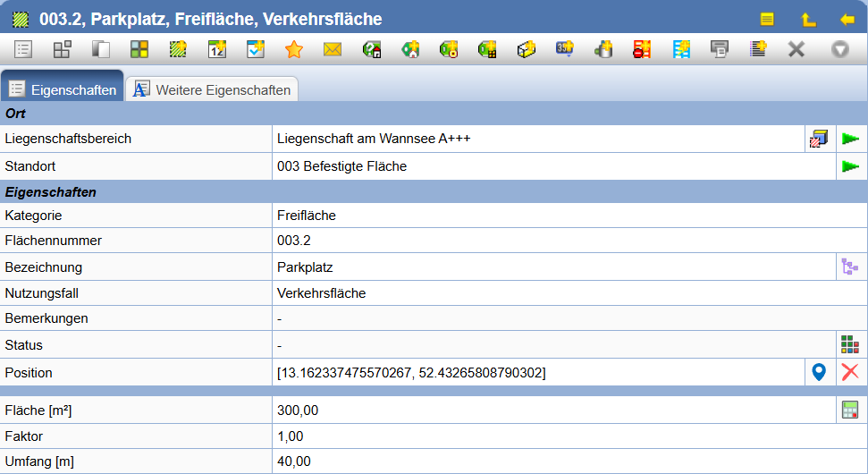Click the yellow up-level arrow in header
The image size is (868, 474).
point(808,19)
